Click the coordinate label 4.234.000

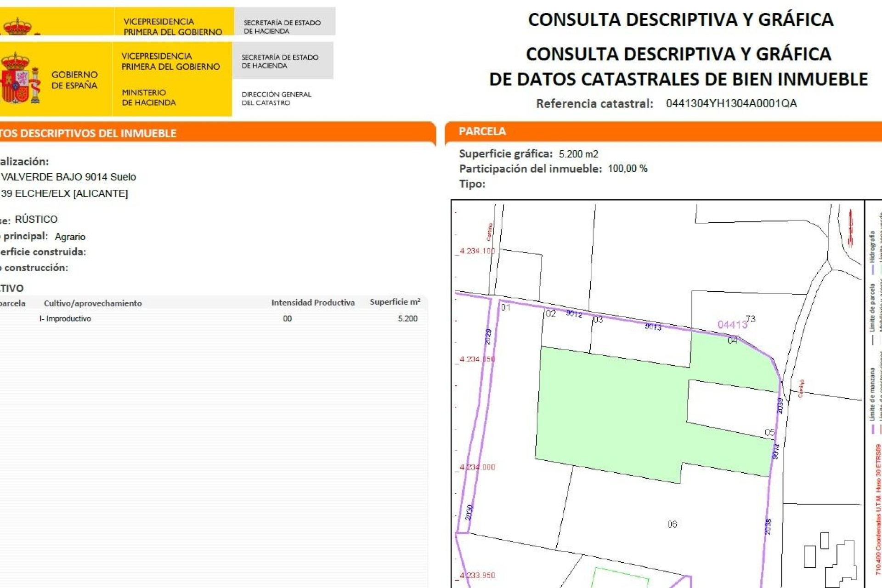click(477, 468)
